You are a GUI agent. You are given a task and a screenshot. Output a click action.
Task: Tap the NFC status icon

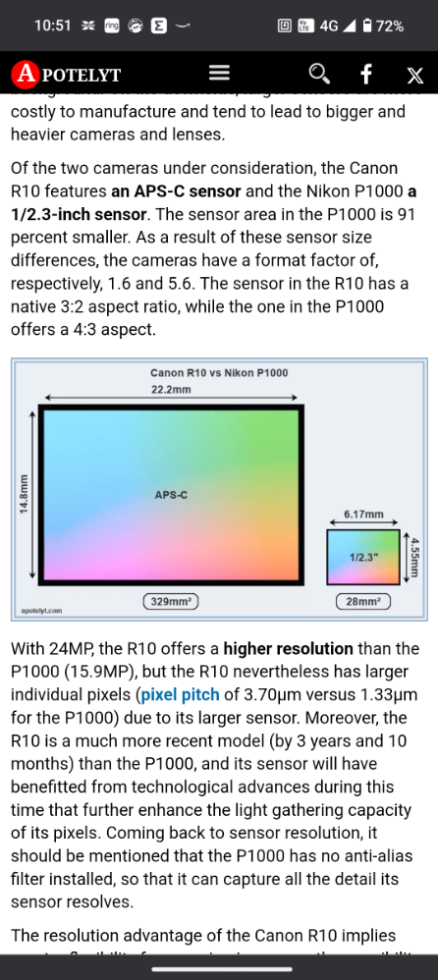[x=284, y=26]
